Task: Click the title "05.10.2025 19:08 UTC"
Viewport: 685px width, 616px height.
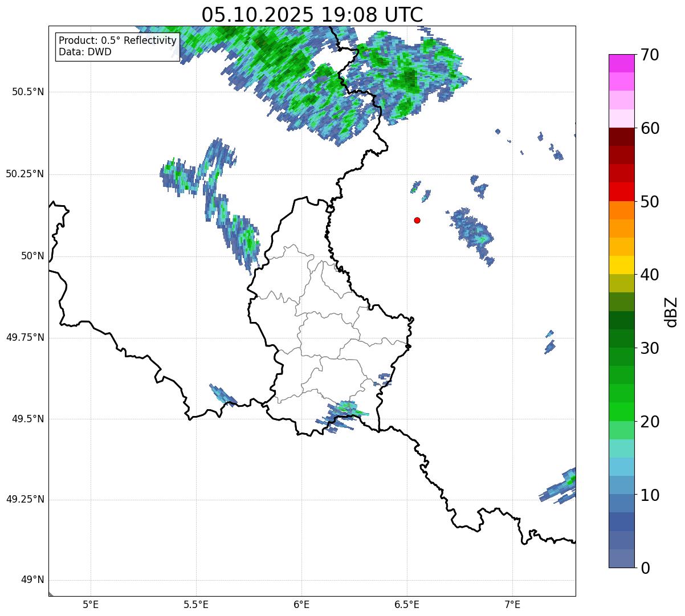Action: point(312,15)
